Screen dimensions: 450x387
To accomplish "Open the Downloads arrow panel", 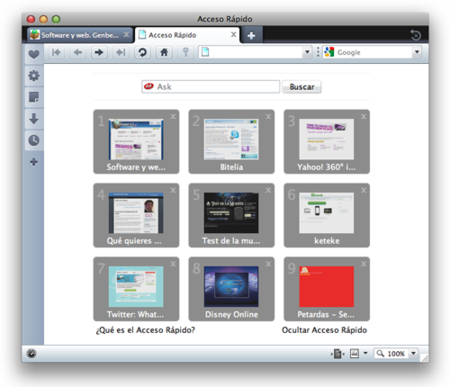I will (x=34, y=119).
